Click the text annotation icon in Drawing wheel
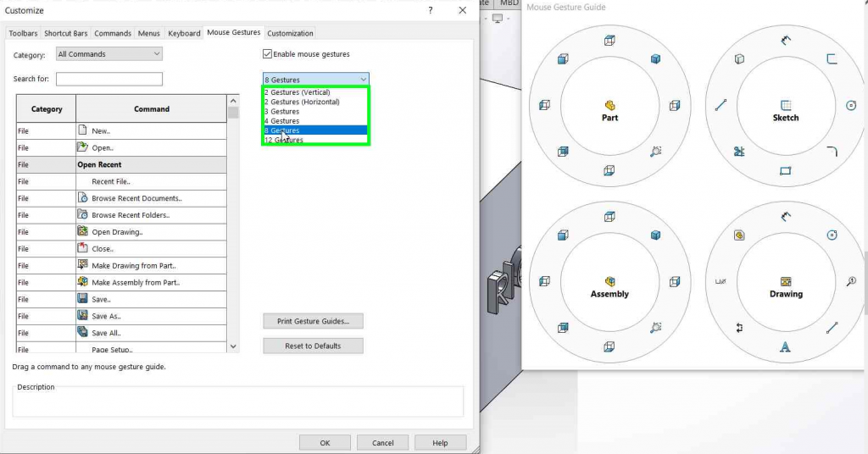This screenshot has height=454, width=868. (786, 347)
